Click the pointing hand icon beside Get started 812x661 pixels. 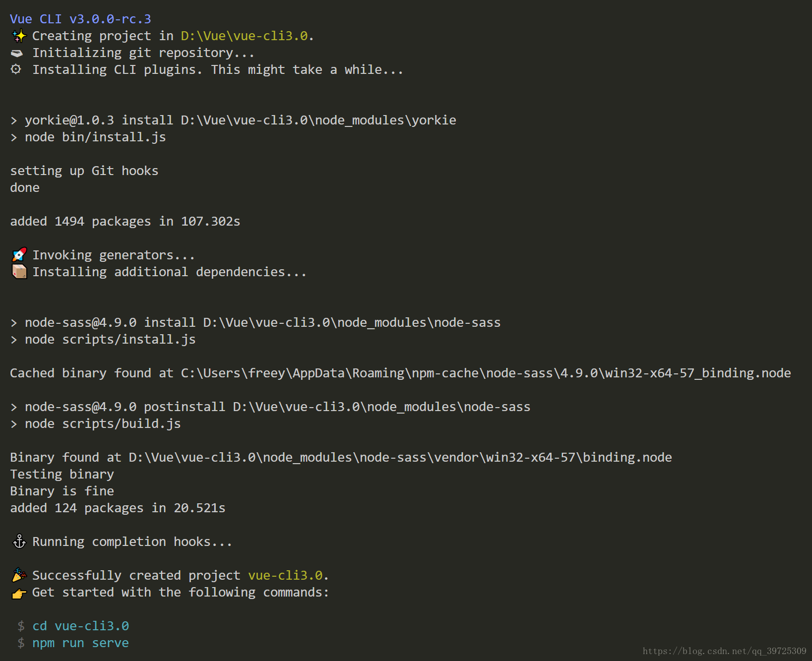[x=19, y=593]
